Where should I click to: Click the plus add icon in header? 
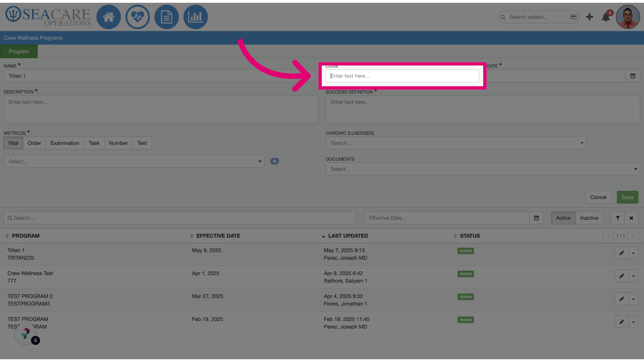click(x=589, y=17)
